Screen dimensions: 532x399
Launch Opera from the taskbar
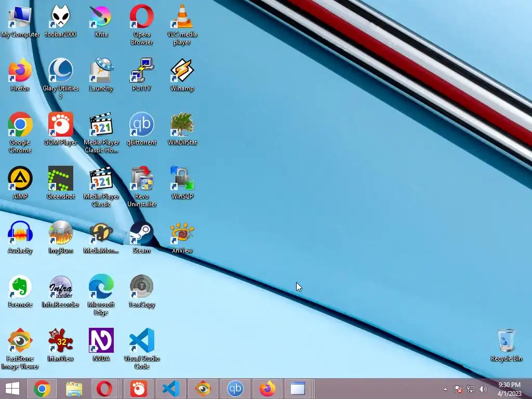pyautogui.click(x=104, y=389)
